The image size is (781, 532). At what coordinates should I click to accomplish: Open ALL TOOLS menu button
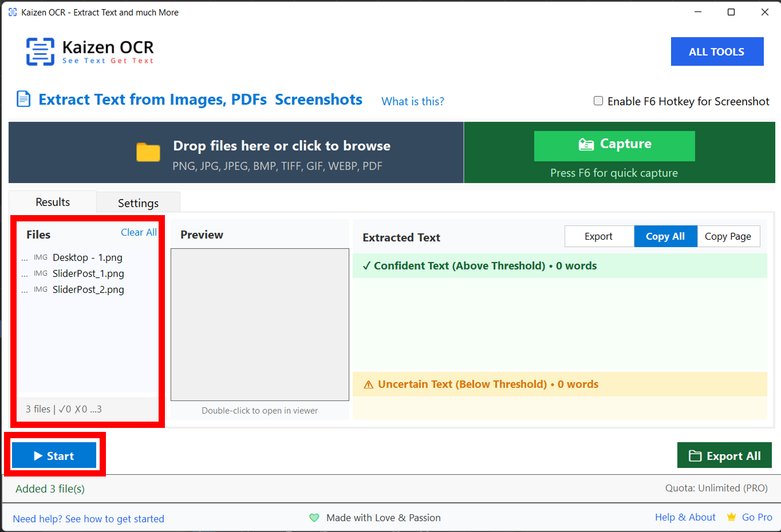717,51
